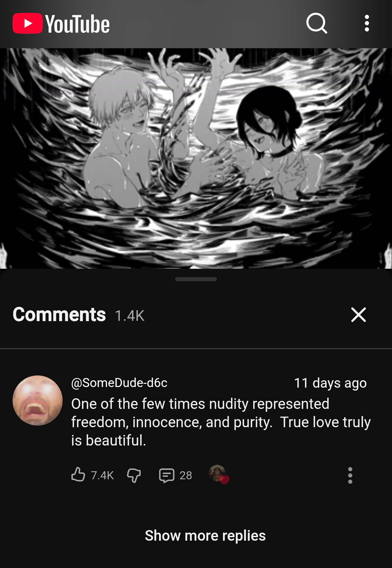Open the comment's three-dot options menu
Image resolution: width=392 pixels, height=568 pixels.
click(x=350, y=475)
